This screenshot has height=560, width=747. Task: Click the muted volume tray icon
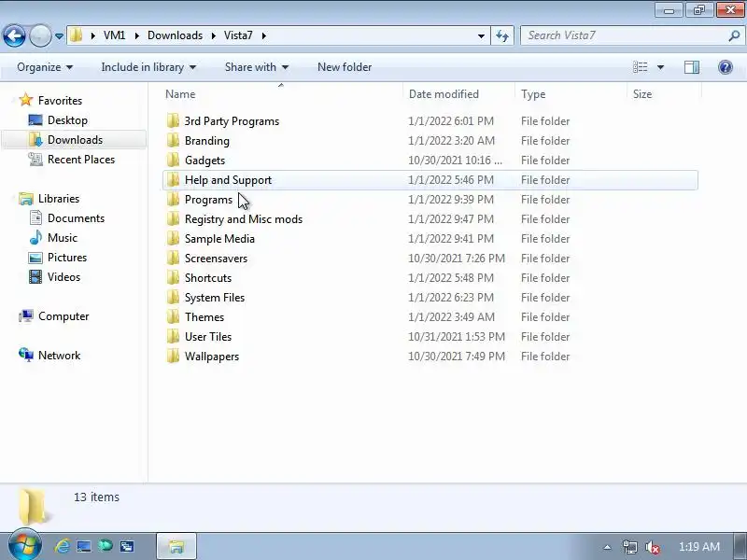tap(652, 547)
